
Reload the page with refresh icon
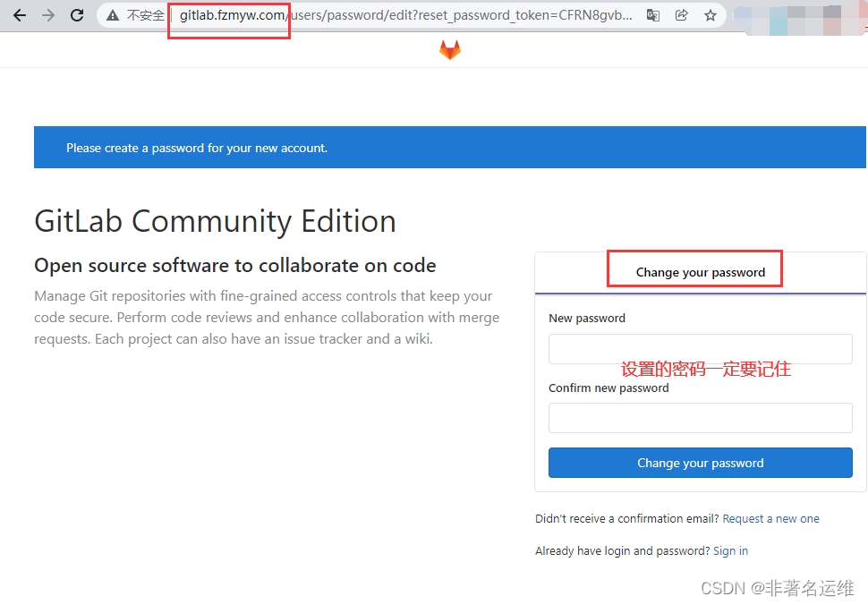click(x=77, y=15)
